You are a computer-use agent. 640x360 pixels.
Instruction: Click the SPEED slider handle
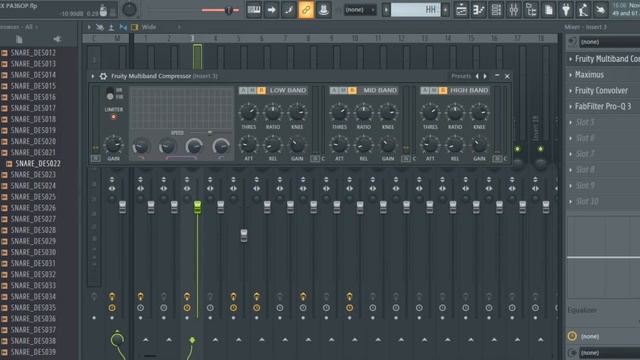coord(210,132)
